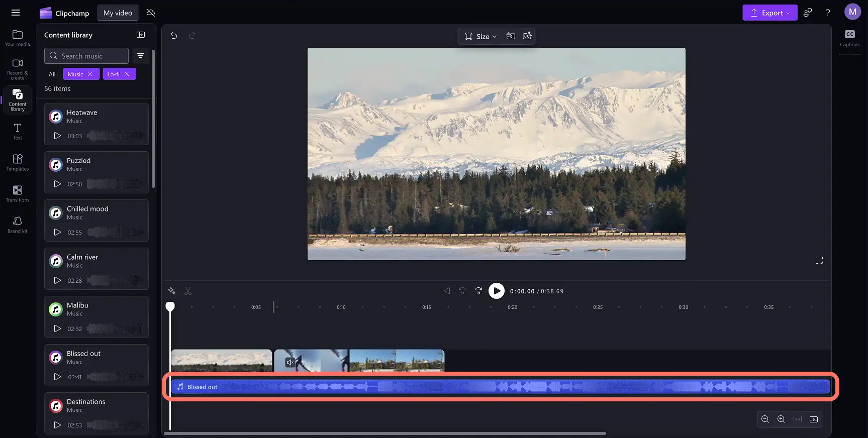The image size is (868, 438).
Task: Click the background removal icon beside Size
Action: [511, 36]
